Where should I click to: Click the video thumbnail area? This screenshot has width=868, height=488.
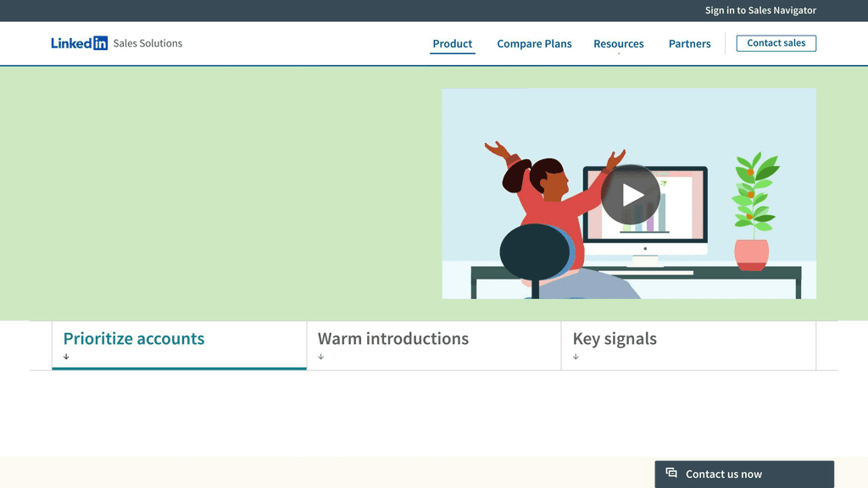pyautogui.click(x=629, y=194)
